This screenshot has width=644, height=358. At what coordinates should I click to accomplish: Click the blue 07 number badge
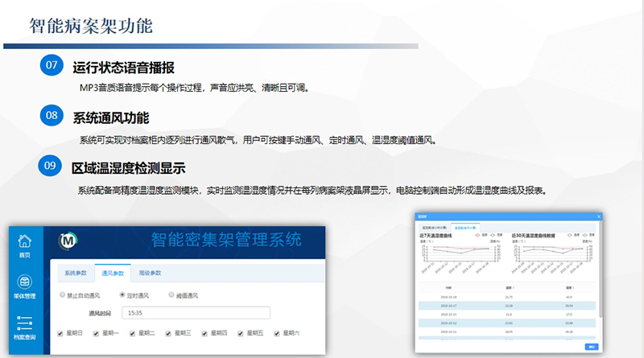click(52, 64)
